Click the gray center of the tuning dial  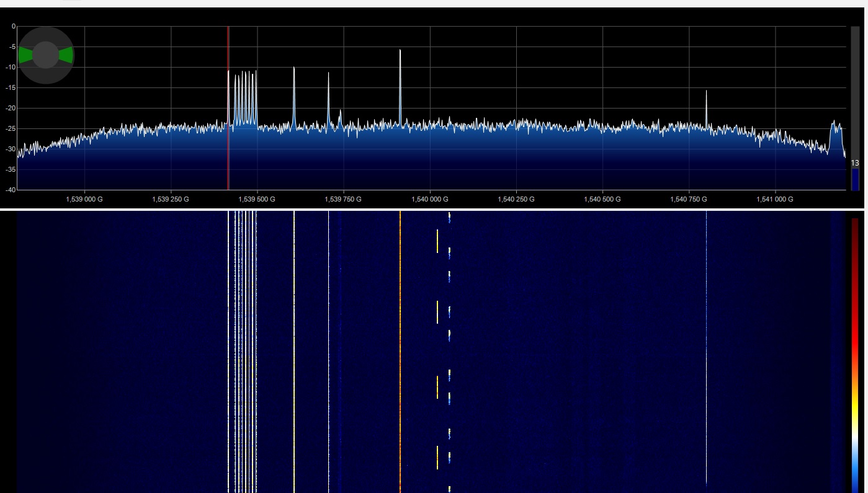pyautogui.click(x=45, y=55)
